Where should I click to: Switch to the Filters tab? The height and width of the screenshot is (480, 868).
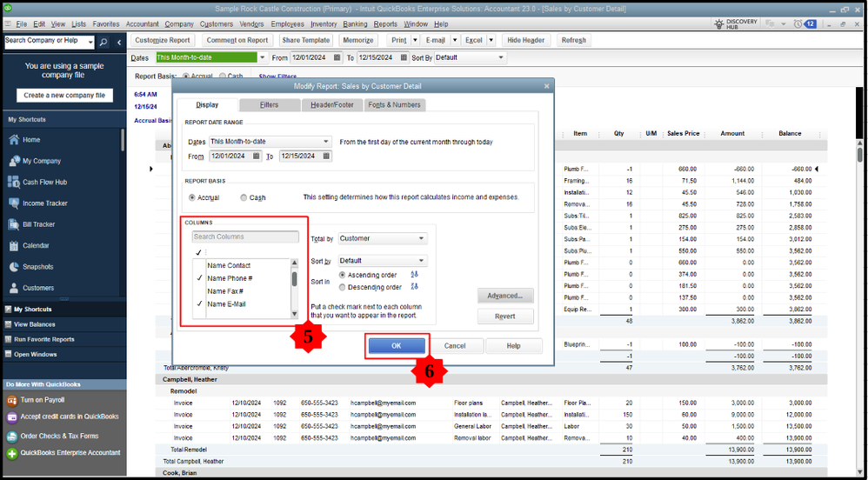[269, 104]
